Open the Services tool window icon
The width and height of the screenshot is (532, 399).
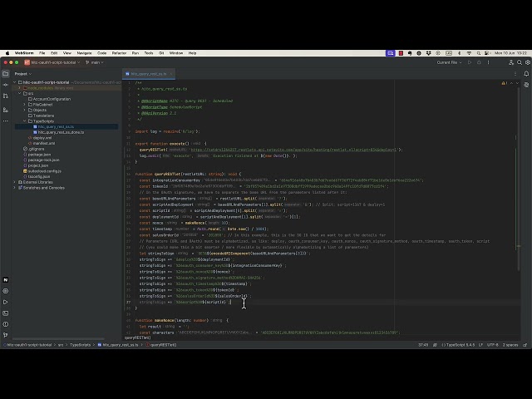point(6,291)
